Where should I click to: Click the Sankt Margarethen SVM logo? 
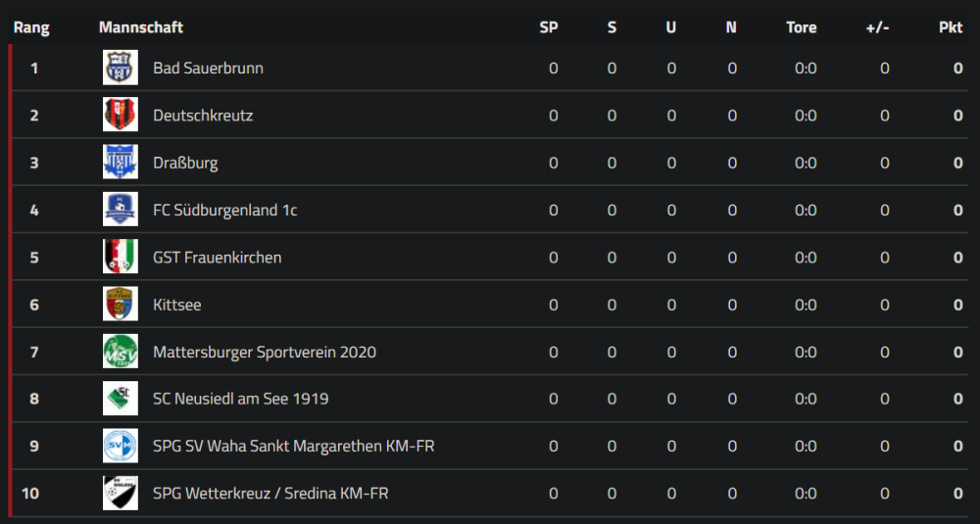click(121, 447)
